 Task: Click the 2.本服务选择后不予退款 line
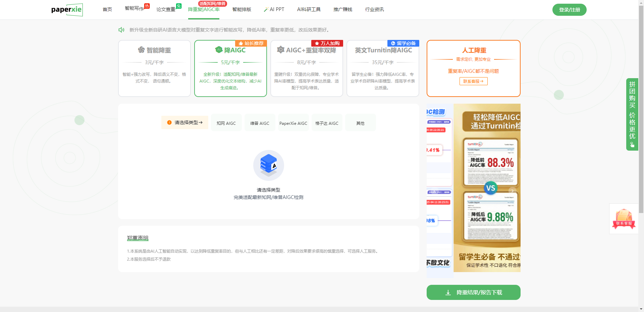[149, 259]
